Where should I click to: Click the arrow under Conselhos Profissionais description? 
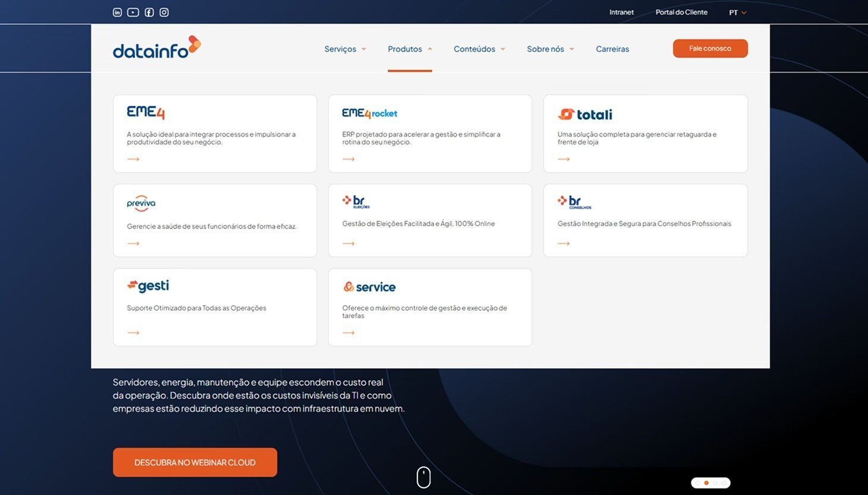tap(564, 243)
